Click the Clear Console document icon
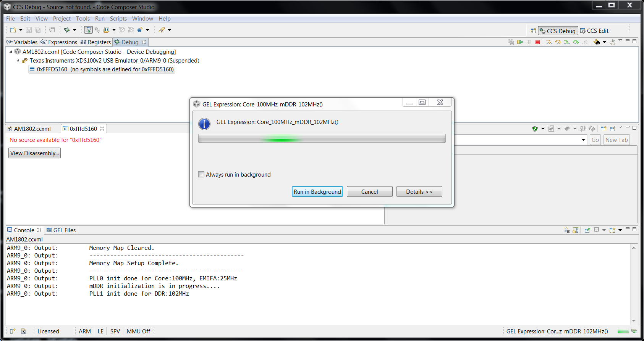Image resolution: width=644 pixels, height=341 pixels. [566, 230]
